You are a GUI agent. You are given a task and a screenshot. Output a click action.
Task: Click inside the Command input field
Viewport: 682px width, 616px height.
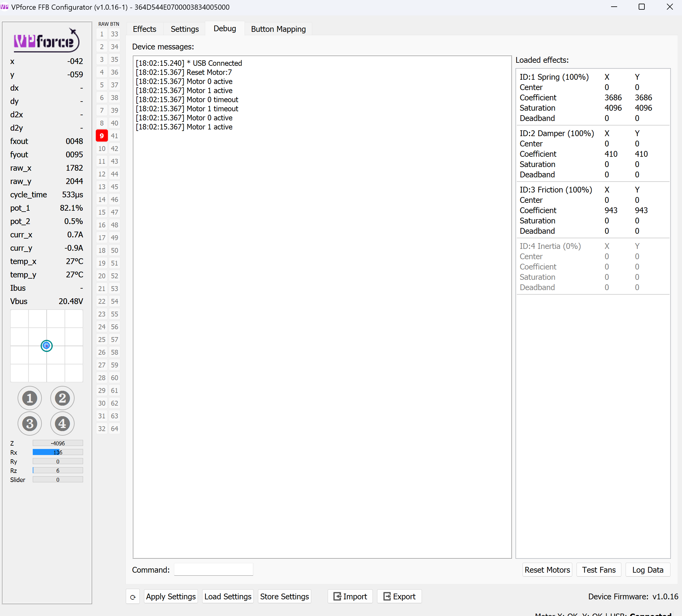(x=213, y=569)
